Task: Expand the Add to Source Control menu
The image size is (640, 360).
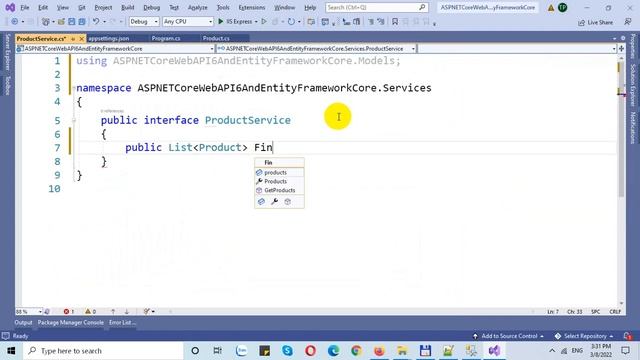Action: click(508, 336)
